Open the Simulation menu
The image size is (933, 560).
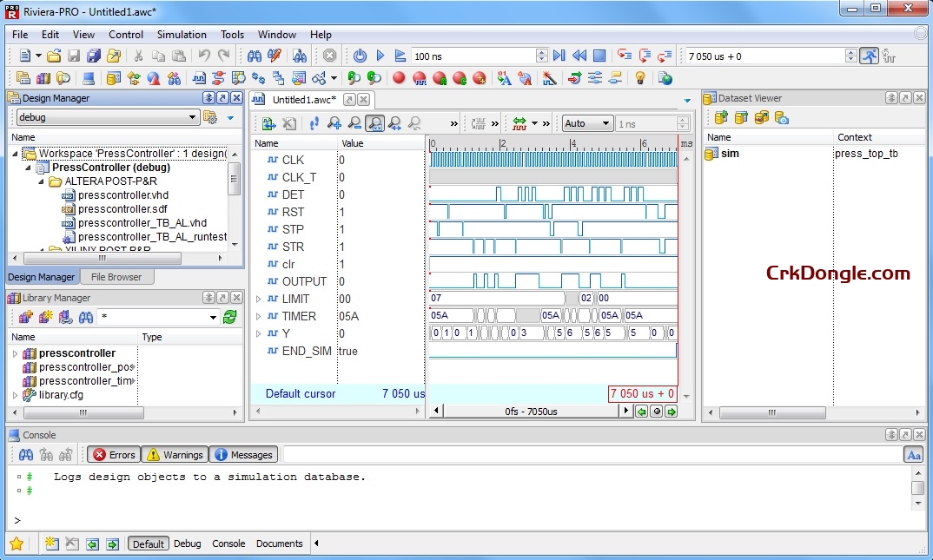(181, 35)
